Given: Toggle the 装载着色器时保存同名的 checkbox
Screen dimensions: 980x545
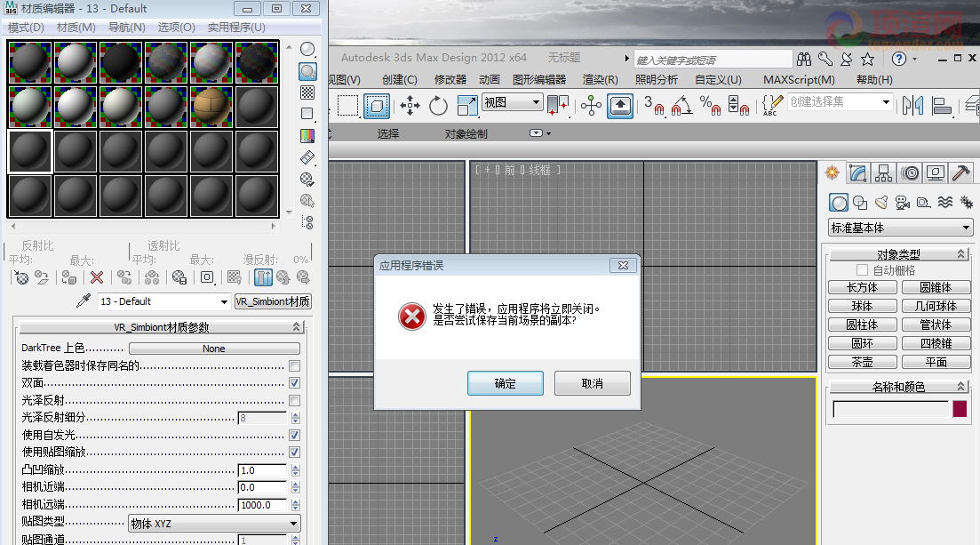Looking at the screenshot, I should pyautogui.click(x=295, y=365).
